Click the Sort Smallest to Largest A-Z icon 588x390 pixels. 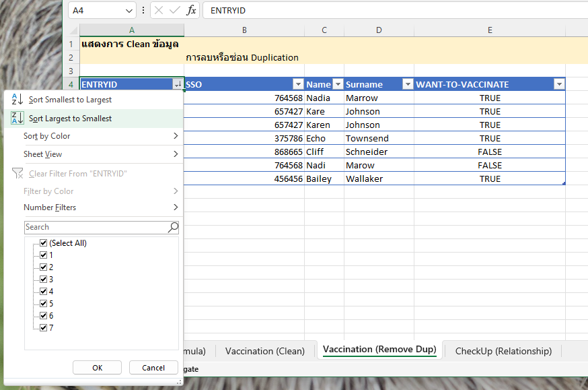tap(17, 100)
